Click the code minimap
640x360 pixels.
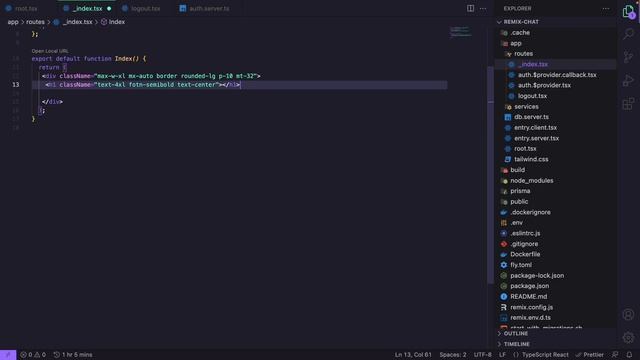click(x=460, y=32)
